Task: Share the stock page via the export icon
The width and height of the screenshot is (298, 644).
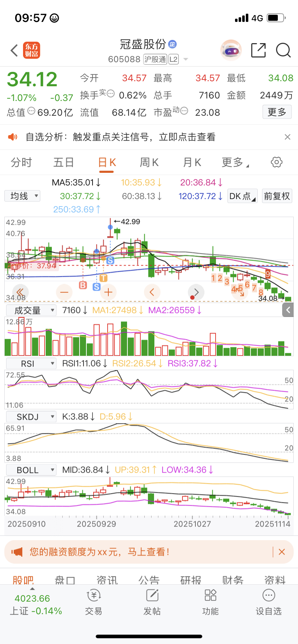Action: (258, 50)
